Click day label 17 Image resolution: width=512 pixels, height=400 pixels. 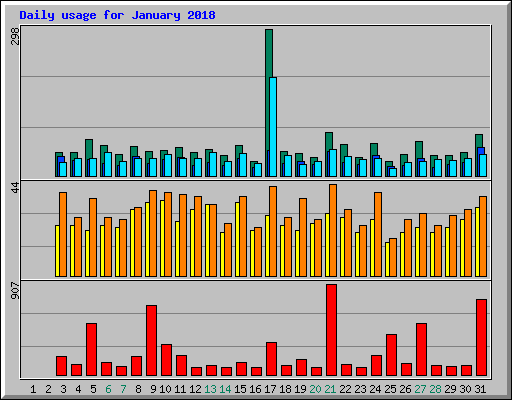(x=270, y=389)
